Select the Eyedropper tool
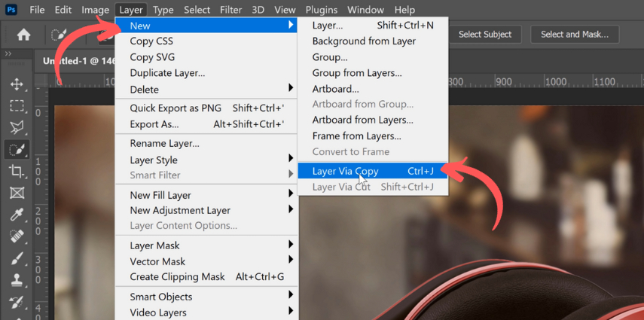Screen dimensions: 644x320 point(17,215)
